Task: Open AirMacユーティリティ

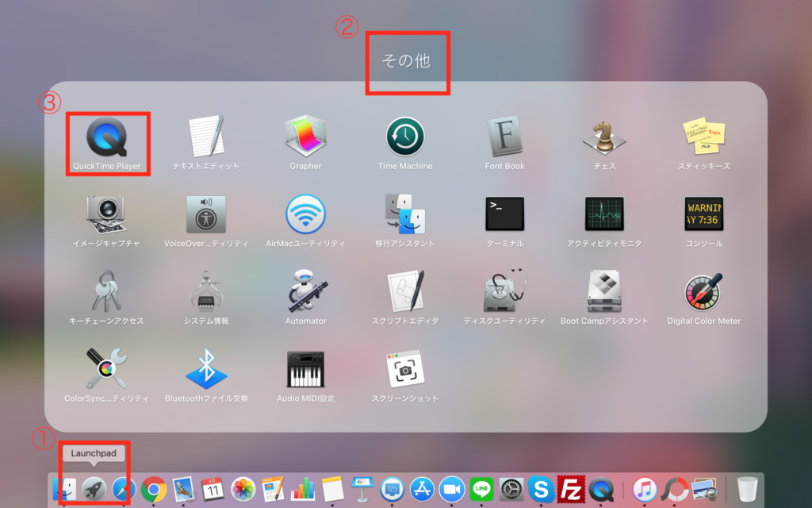Action: (305, 214)
